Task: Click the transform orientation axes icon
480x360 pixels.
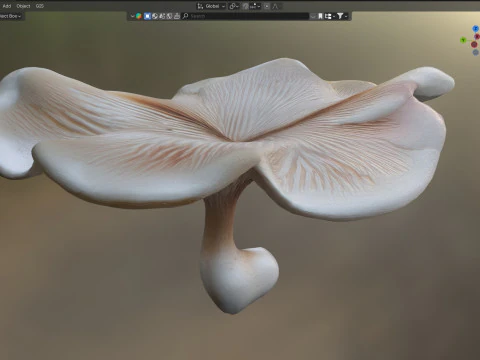Action: (200, 6)
